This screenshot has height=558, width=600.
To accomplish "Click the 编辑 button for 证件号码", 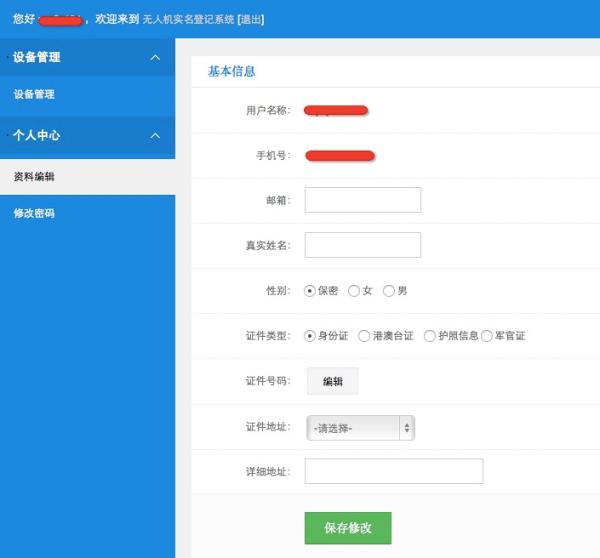I will 332,382.
